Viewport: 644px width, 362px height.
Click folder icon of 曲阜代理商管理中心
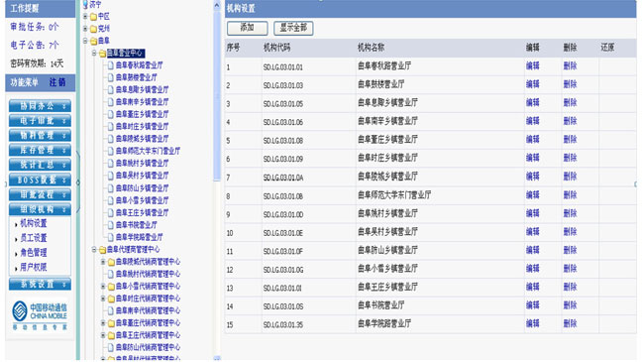(102, 250)
